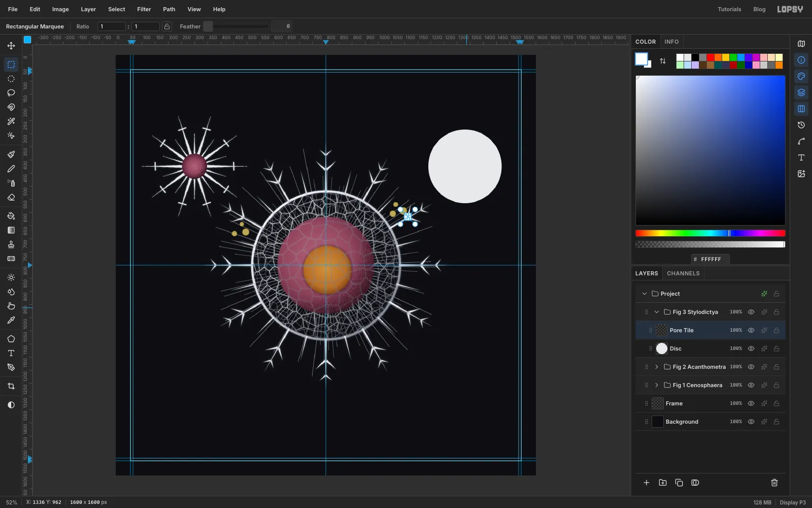Open the Layer menu
812x508 pixels.
coord(88,9)
